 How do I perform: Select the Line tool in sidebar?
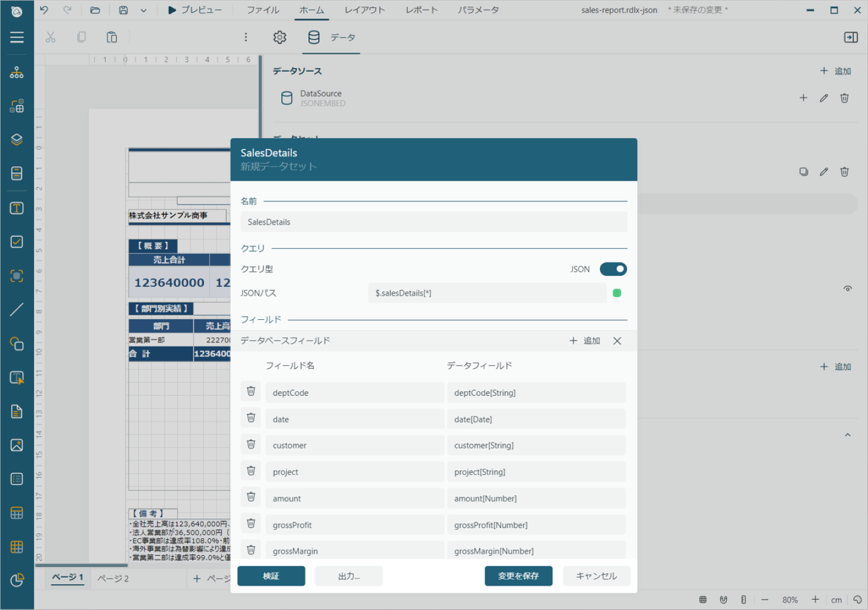17,310
